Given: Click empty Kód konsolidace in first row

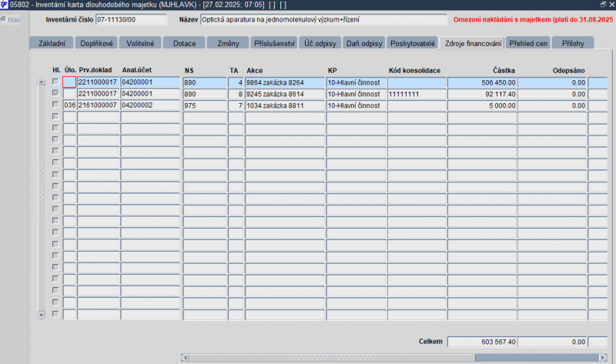Looking at the screenshot, I should point(417,82).
